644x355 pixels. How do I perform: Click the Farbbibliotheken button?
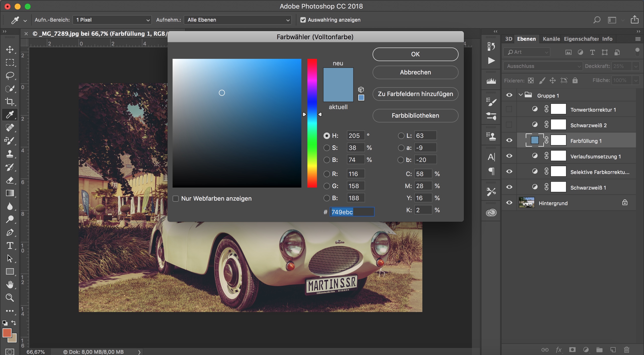pyautogui.click(x=415, y=116)
